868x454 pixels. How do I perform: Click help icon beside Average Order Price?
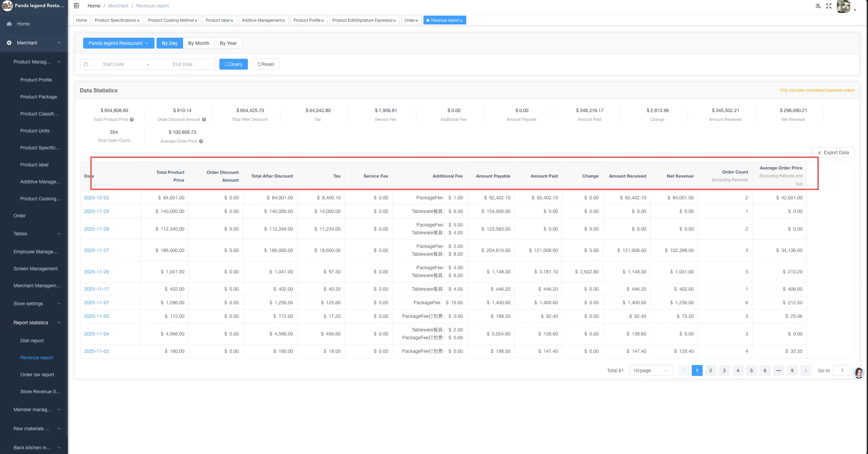click(x=201, y=141)
